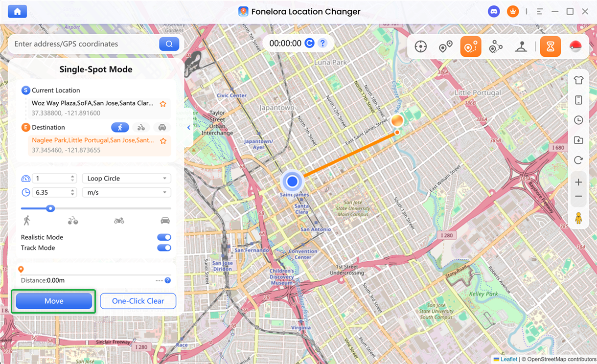The image size is (597, 364).
Task: Click the Distance:0.00m text
Action: (43, 280)
